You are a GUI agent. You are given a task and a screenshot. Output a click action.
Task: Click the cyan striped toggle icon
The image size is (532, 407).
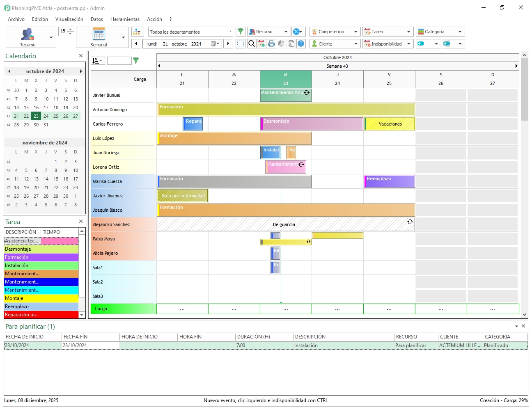447,43
